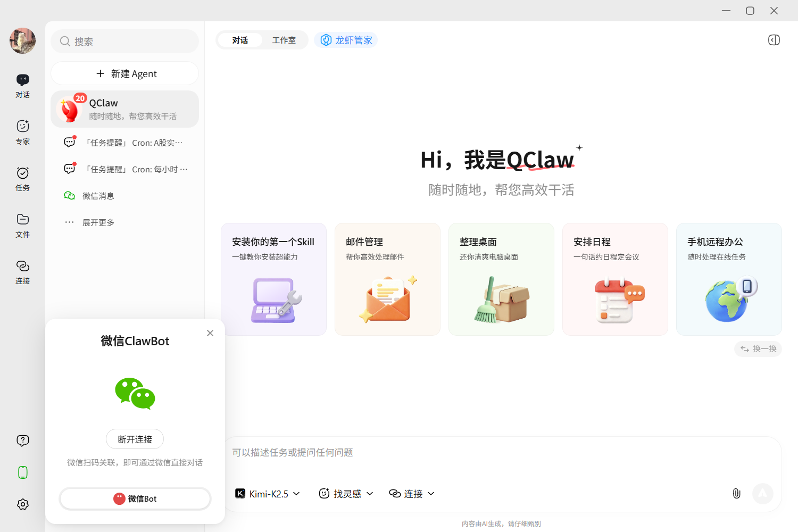
Task: Open task reminder Cron: A股实 conversation
Action: 125,143
